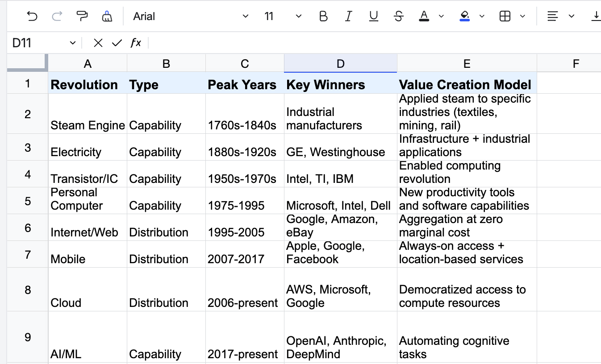601x364 pixels.
Task: Click the Value Creation Model header cell
Action: 467,83
